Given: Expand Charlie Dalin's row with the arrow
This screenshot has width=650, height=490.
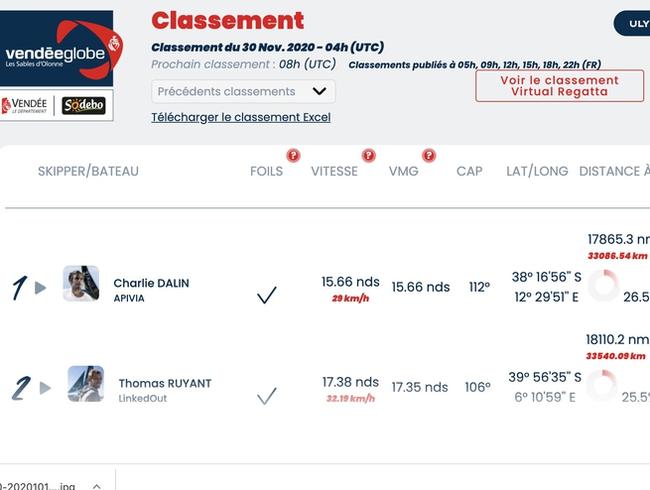Looking at the screenshot, I should pyautogui.click(x=40, y=288).
